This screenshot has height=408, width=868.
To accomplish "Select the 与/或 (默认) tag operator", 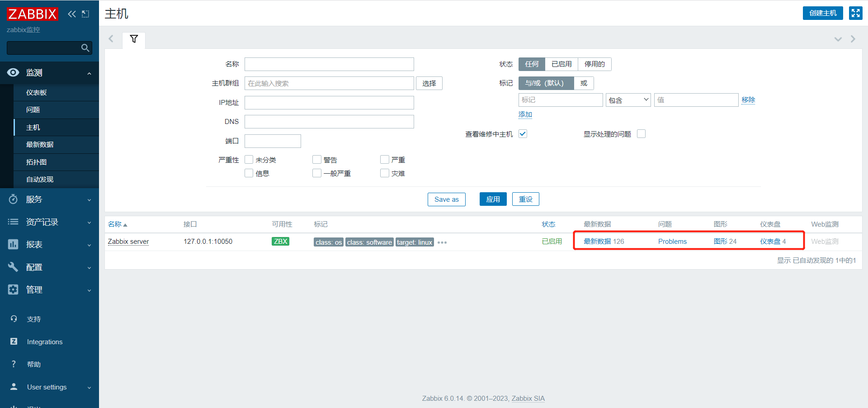I will pos(546,83).
